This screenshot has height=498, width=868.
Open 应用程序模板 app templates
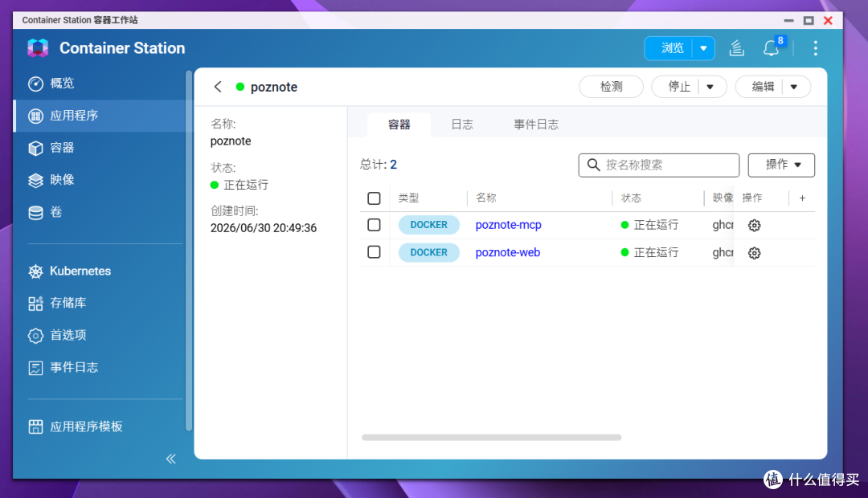(76, 427)
